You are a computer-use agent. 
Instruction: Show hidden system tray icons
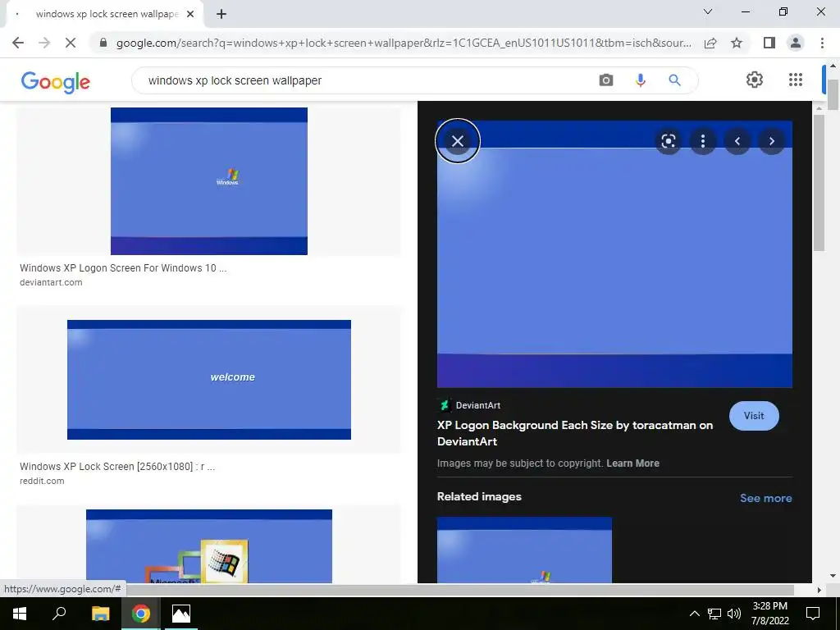coord(694,614)
